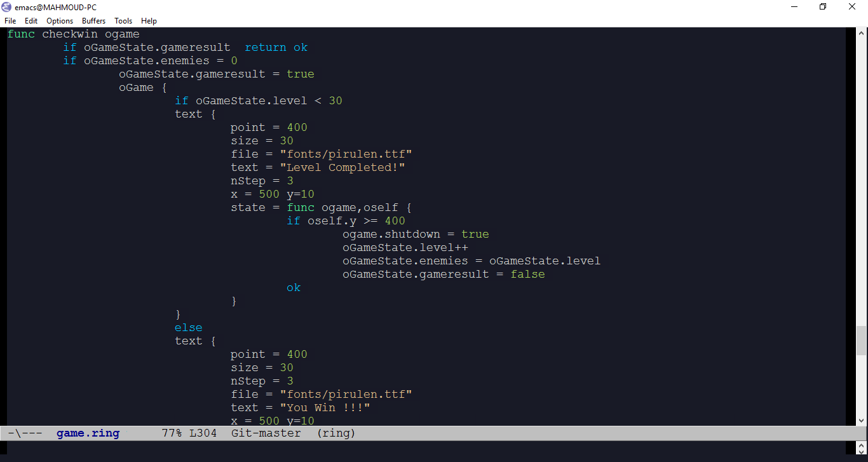Image resolution: width=868 pixels, height=462 pixels.
Task: Open the Help menu
Action: (x=149, y=20)
